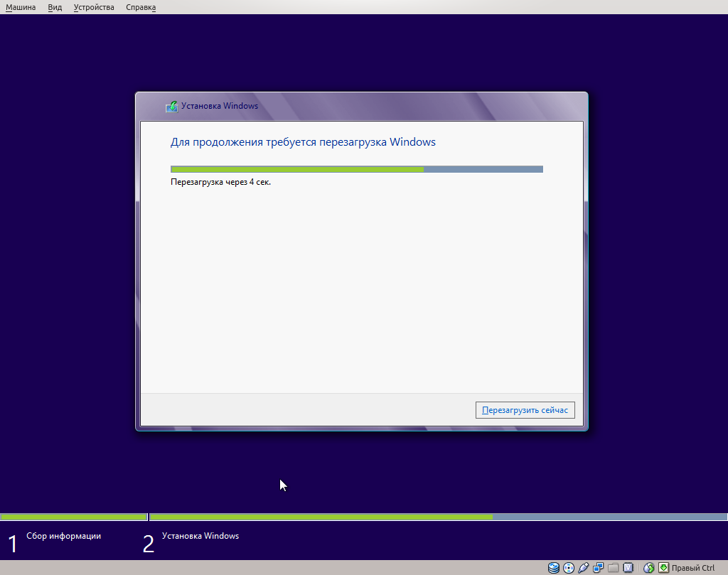Click the restart countdown progress bar
This screenshot has height=575, width=728.
pyautogui.click(x=355, y=169)
